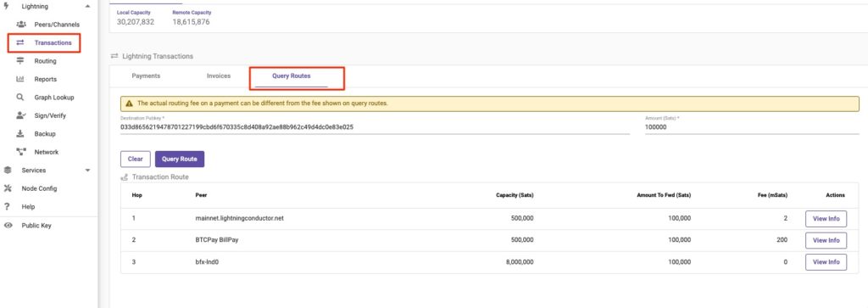
Task: Click the Query Route button
Action: click(x=180, y=159)
